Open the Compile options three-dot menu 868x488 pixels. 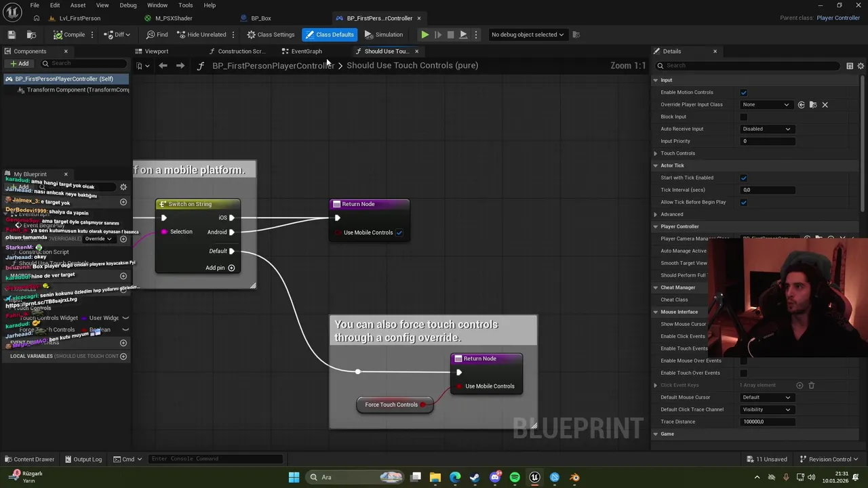(x=94, y=35)
